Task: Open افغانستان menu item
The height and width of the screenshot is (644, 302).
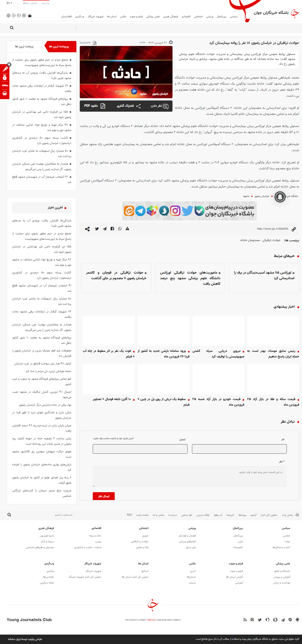Action: tap(67, 17)
